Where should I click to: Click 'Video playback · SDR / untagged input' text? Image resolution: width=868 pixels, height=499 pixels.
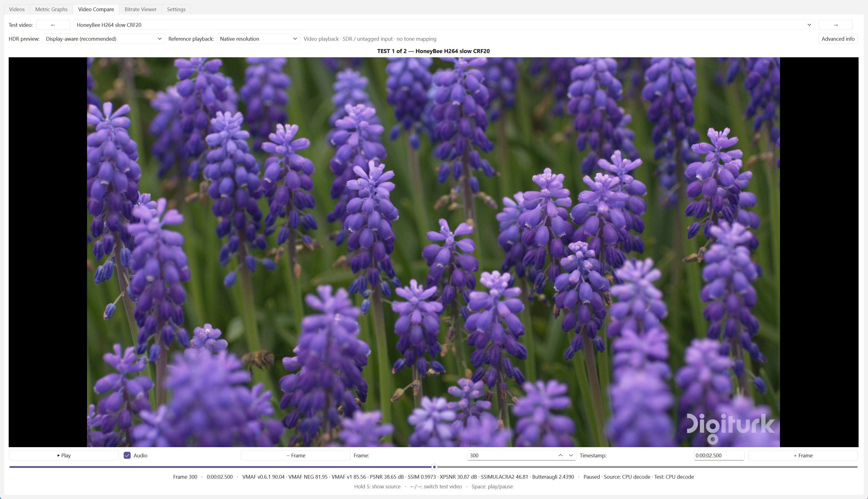click(x=348, y=39)
